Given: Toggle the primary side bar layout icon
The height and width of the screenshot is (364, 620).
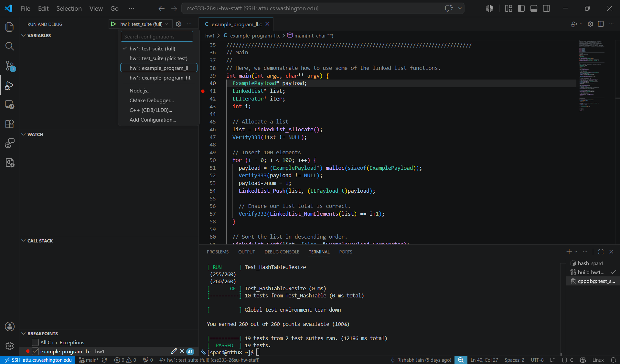Looking at the screenshot, I should pos(521,8).
